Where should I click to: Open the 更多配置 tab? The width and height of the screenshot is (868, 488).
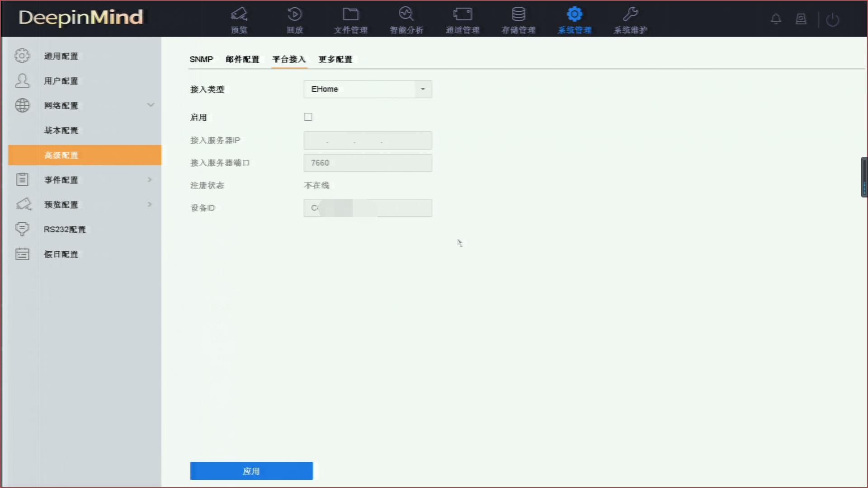[x=335, y=59]
